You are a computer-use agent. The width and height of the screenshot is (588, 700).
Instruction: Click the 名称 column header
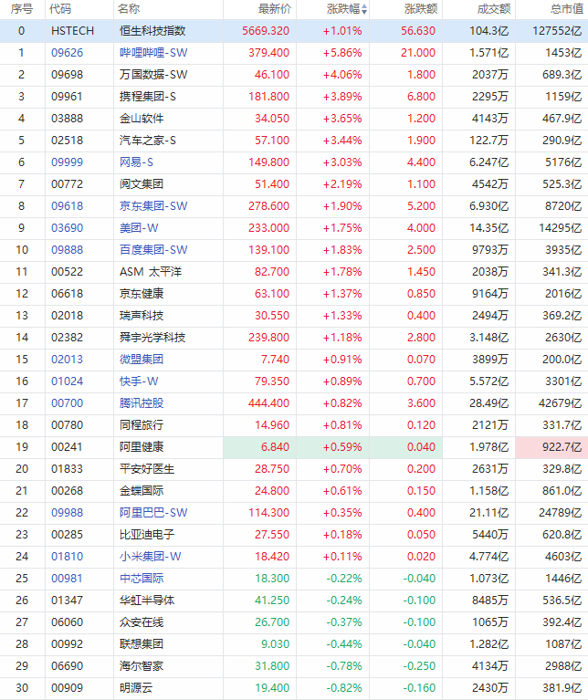pos(129,9)
